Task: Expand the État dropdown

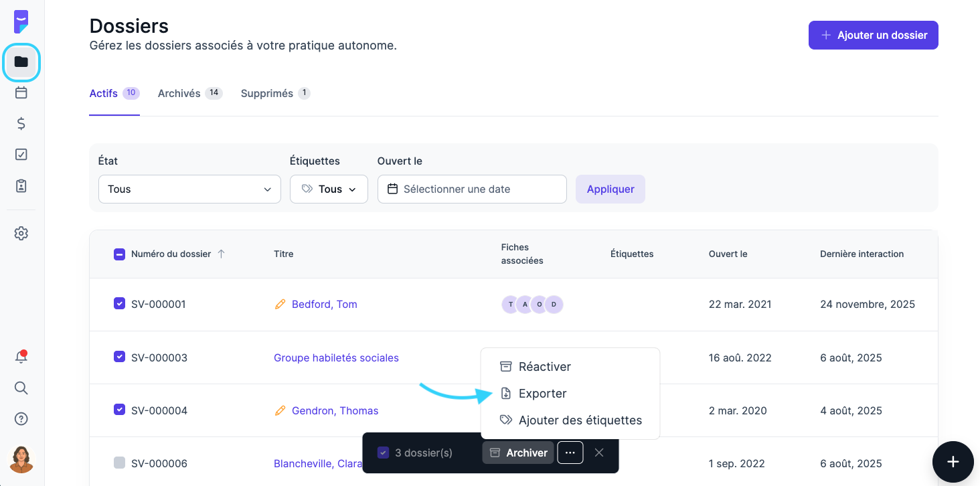Action: coord(189,189)
